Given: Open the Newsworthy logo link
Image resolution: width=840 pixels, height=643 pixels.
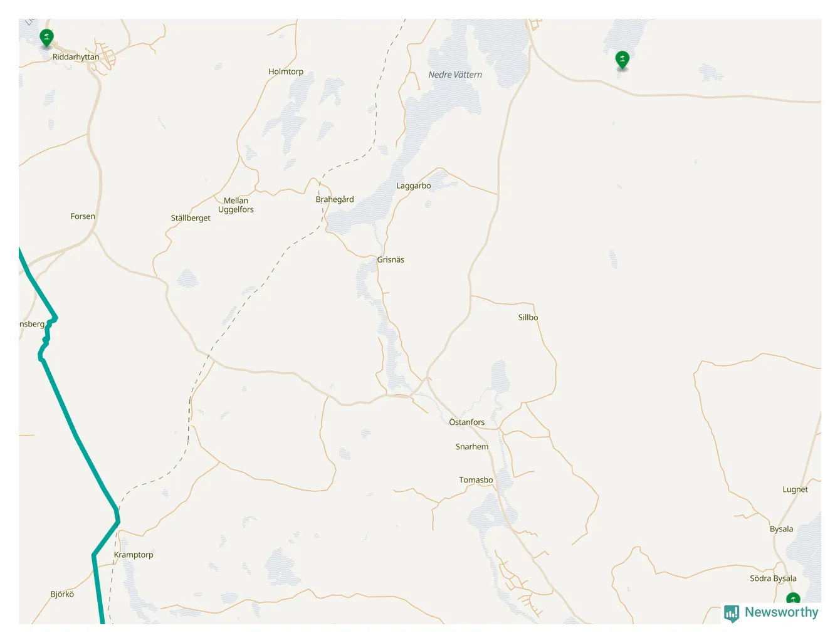Looking at the screenshot, I should click(771, 613).
